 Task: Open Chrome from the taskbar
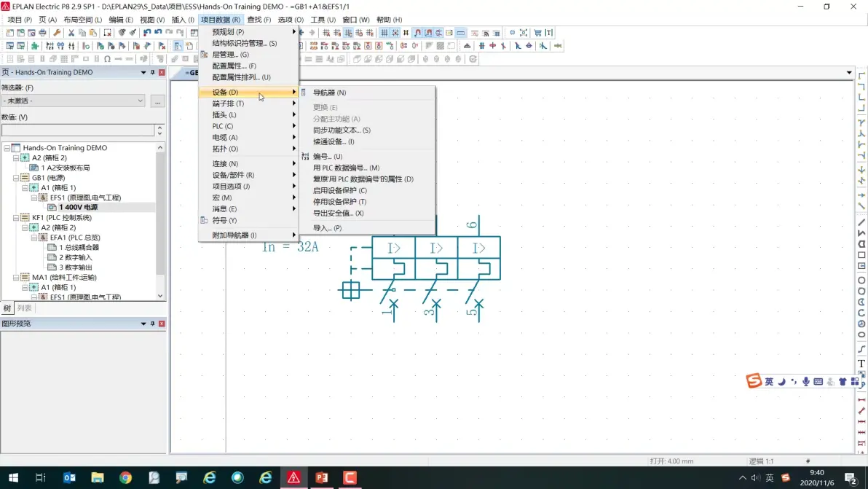point(126,477)
